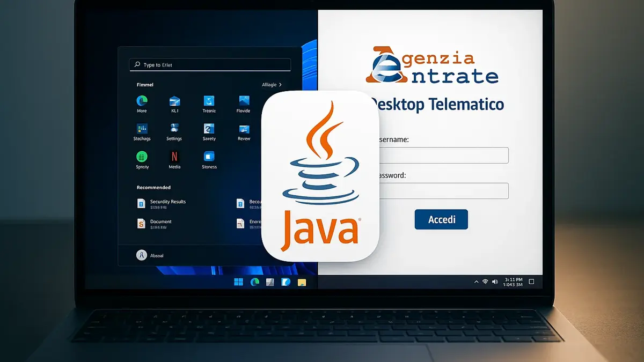
Task: Open the Stoness app icon
Action: [209, 157]
